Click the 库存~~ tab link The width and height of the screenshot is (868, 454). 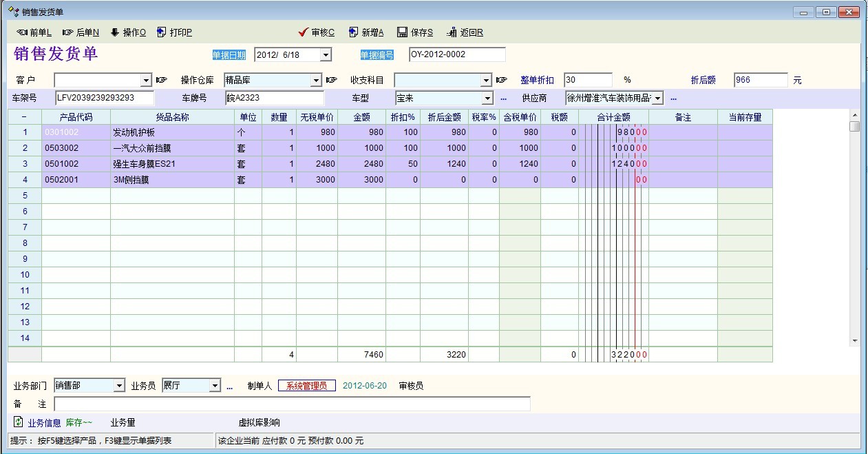[x=78, y=422]
